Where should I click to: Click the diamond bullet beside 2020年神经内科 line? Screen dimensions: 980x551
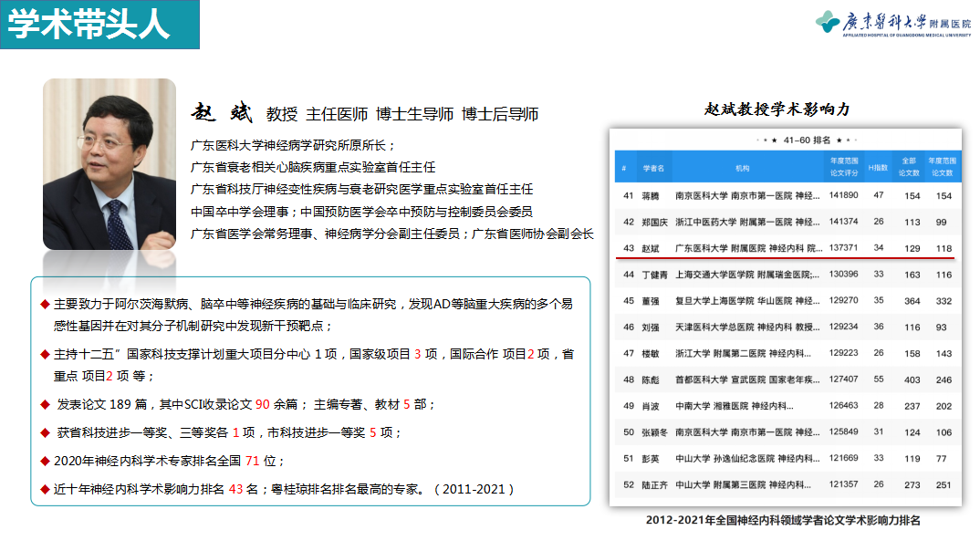tap(44, 461)
